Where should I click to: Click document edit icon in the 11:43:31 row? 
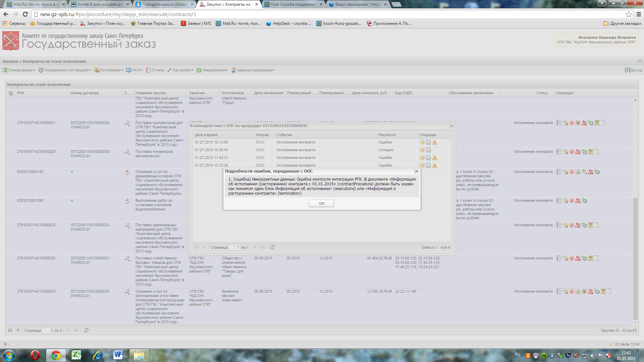click(428, 158)
